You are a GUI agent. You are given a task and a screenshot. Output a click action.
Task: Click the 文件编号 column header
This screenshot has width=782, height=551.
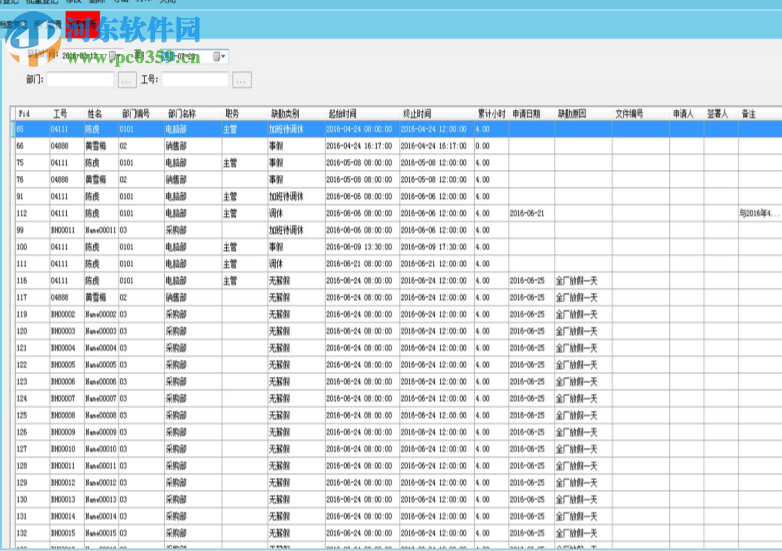coord(629,114)
